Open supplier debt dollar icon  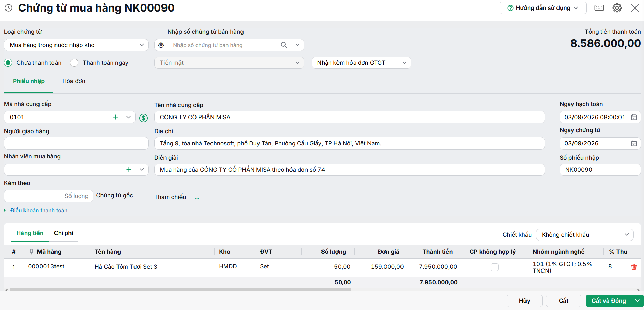pos(144,118)
